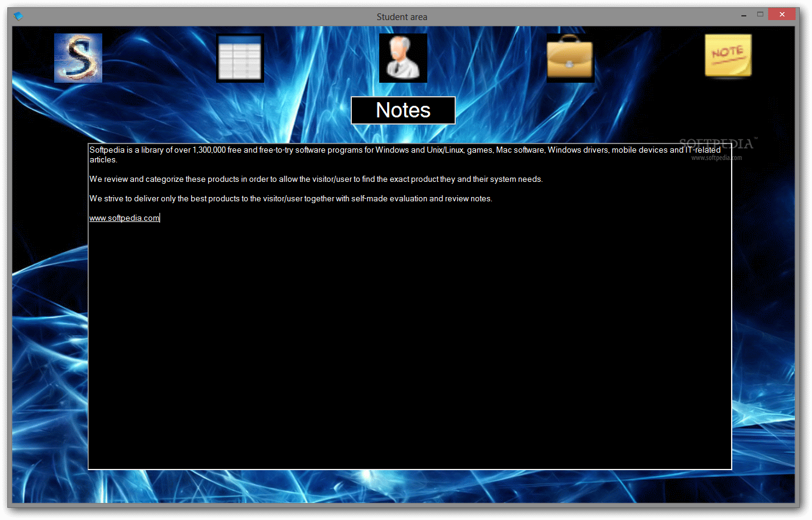Click the line starting 'We strive to deliver'

291,199
